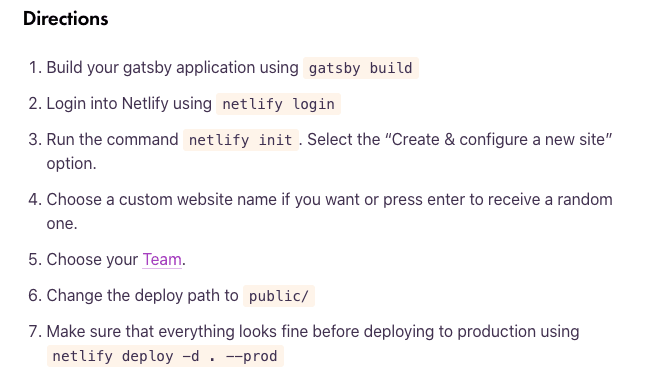Screen dimensions: 648x385
Task: Click "Change the deploy path to" text
Action: (x=143, y=296)
